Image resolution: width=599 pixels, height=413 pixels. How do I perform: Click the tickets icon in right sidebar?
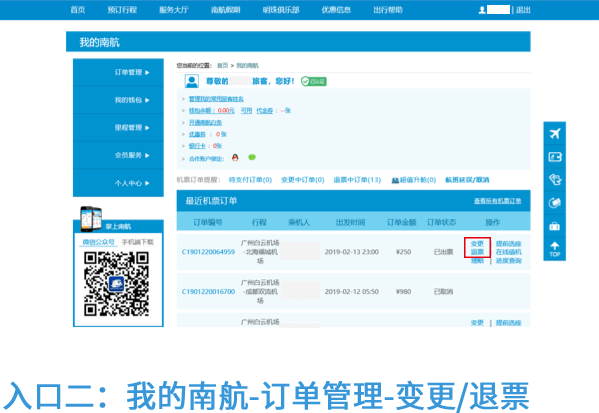coord(555,180)
